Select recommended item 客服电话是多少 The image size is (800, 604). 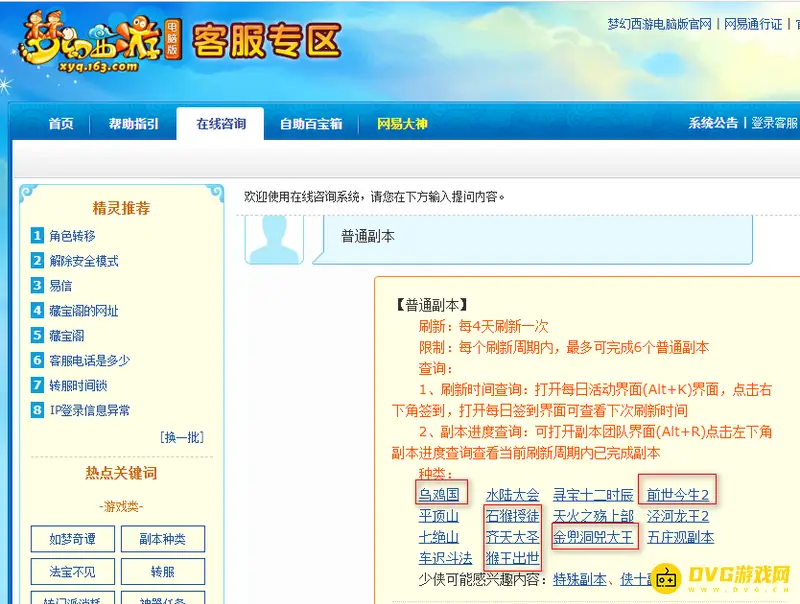[x=89, y=361]
